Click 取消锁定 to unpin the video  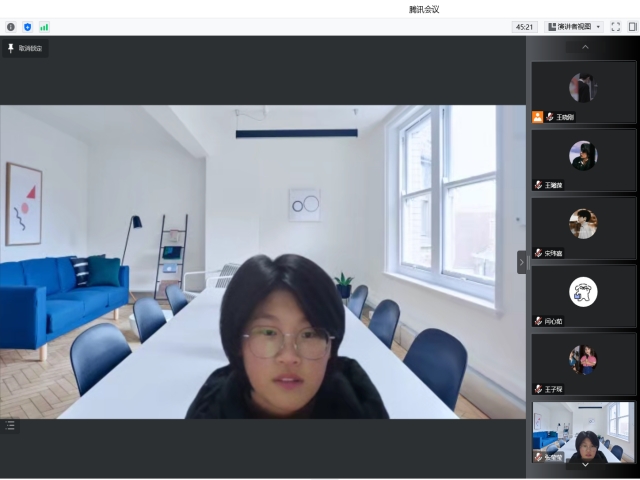coord(25,48)
